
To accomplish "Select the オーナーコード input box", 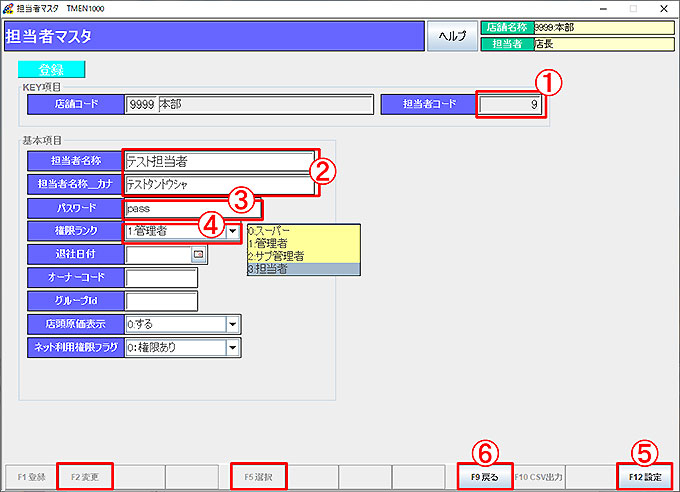I will click(161, 278).
